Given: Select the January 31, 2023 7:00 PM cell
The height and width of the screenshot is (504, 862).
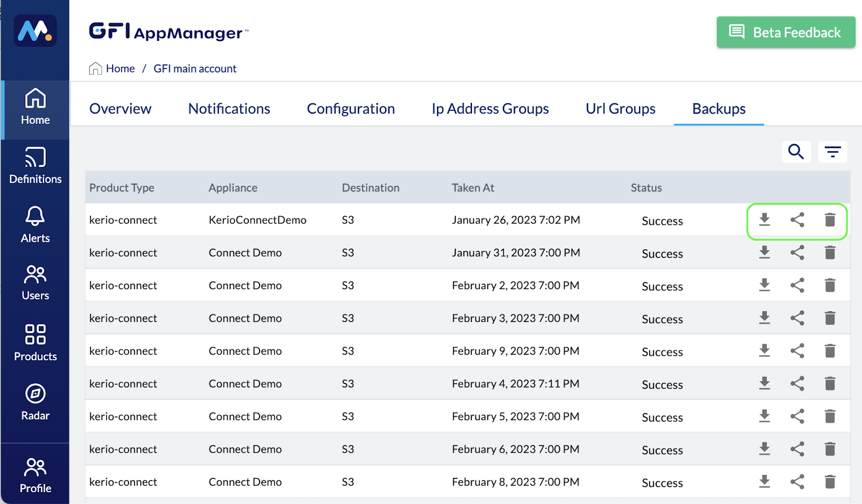Looking at the screenshot, I should [x=516, y=253].
